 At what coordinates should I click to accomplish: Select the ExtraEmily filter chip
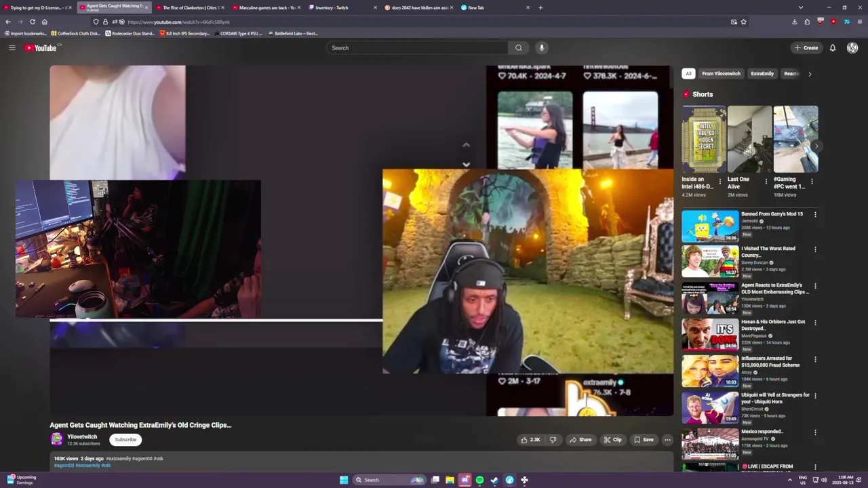click(762, 73)
